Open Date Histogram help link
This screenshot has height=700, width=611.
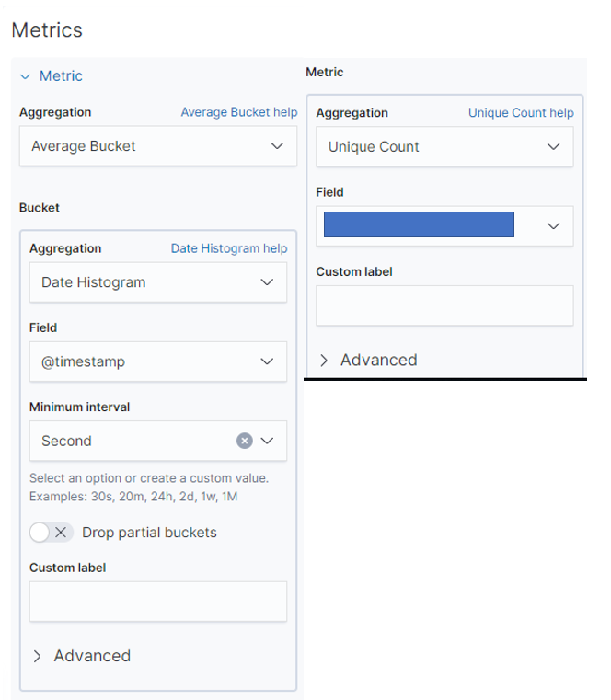[x=228, y=248]
